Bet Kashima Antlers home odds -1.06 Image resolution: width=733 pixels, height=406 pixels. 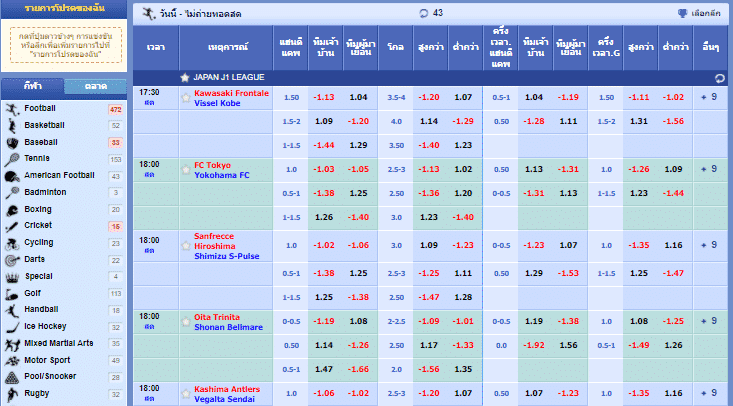pos(324,393)
